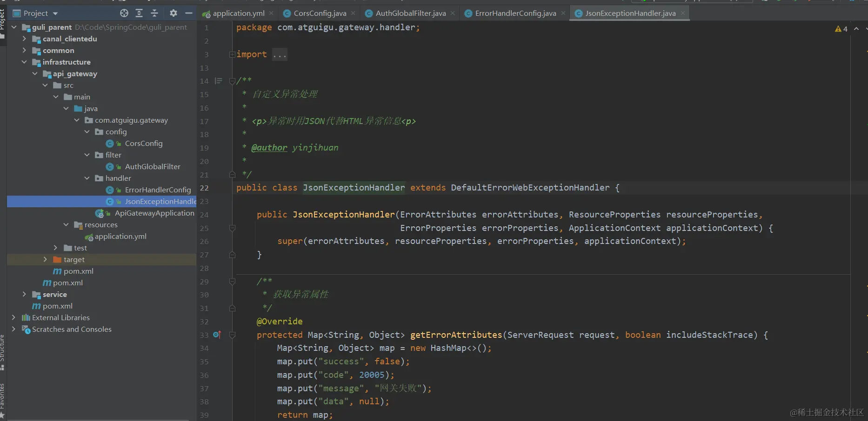Viewport: 868px width, 421px height.
Task: Open application.yml in the project tree
Action: point(120,237)
